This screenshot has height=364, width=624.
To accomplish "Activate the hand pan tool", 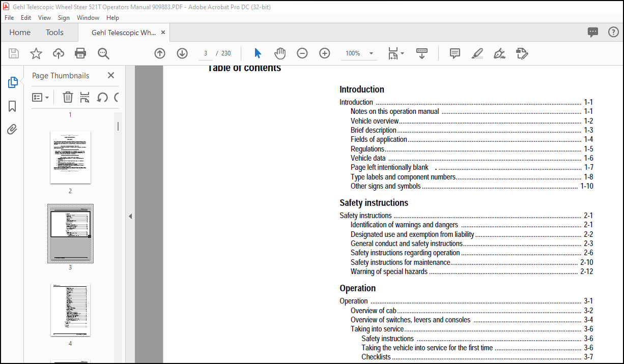I will click(x=280, y=53).
